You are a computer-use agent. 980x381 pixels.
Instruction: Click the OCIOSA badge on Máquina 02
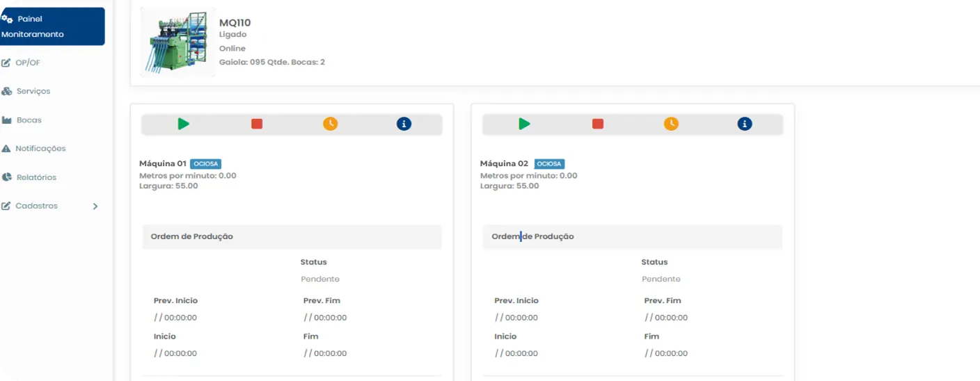click(x=549, y=164)
